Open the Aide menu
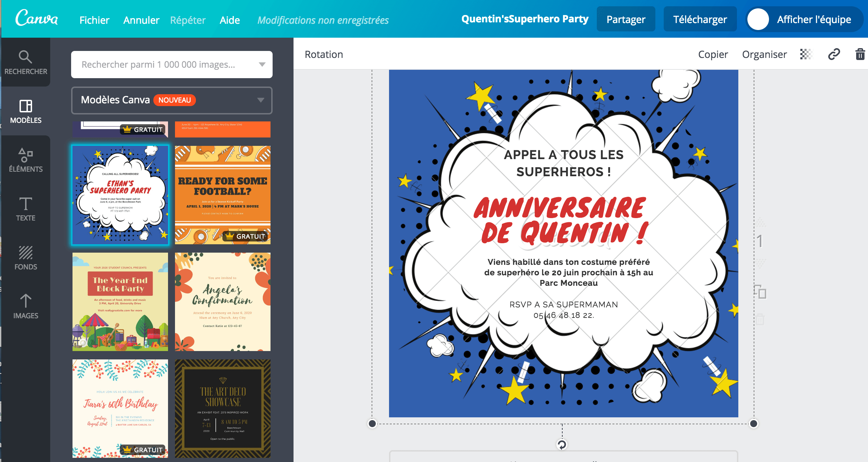Viewport: 868px width, 462px height. coord(229,20)
